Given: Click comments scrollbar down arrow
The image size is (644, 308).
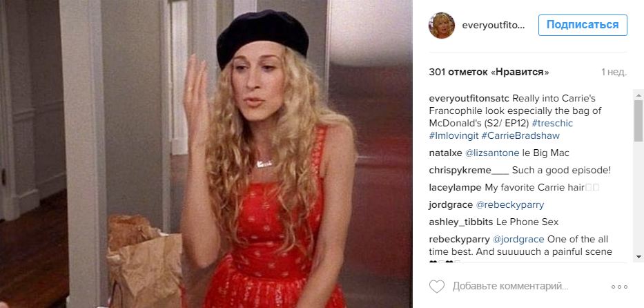Looking at the screenshot, I should coord(638,257).
